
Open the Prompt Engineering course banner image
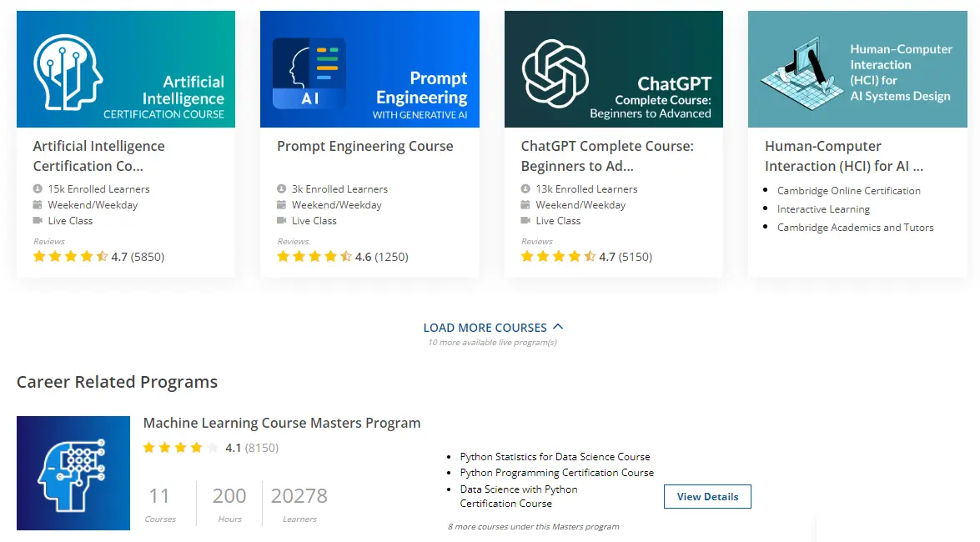[x=369, y=68]
